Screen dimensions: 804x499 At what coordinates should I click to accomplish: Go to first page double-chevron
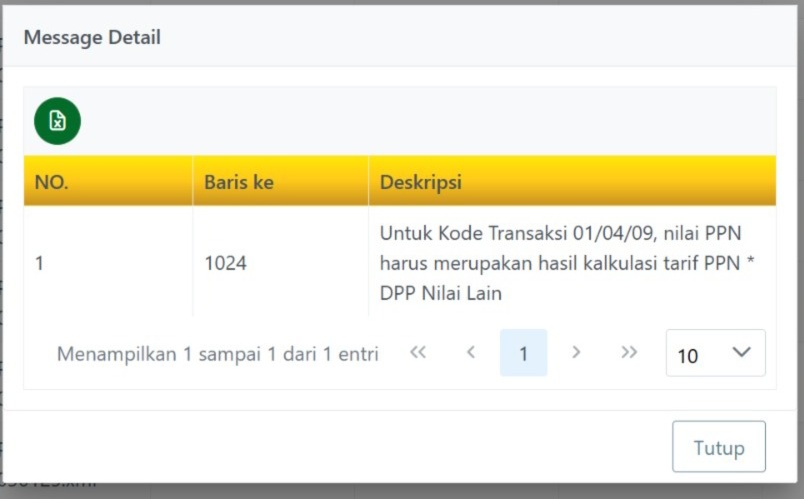(x=418, y=352)
